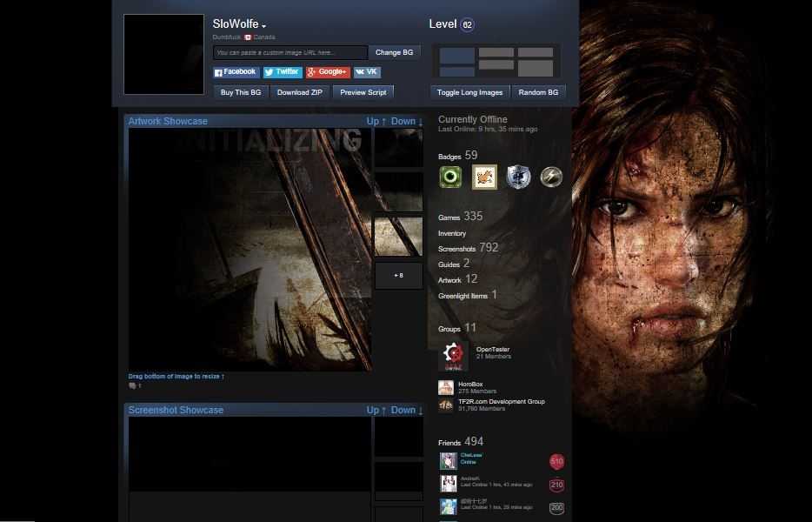Open the Games 335 link
The width and height of the screenshot is (812, 522).
pos(461,217)
